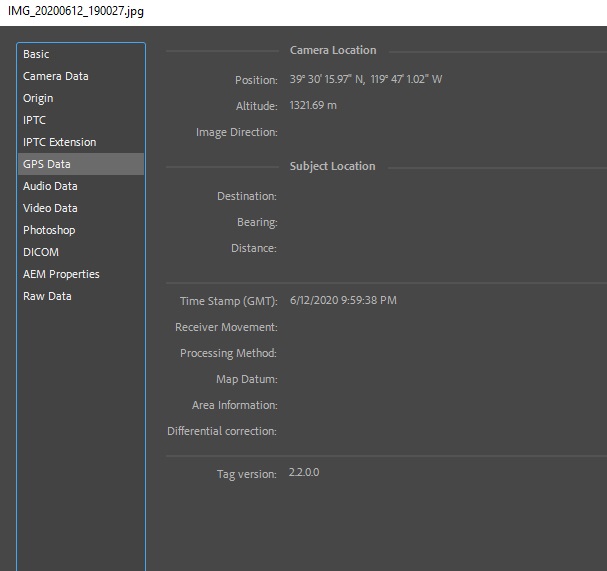The height and width of the screenshot is (571, 607).
Task: Click the Tag version value 2.2.0.0
Action: pos(304,473)
